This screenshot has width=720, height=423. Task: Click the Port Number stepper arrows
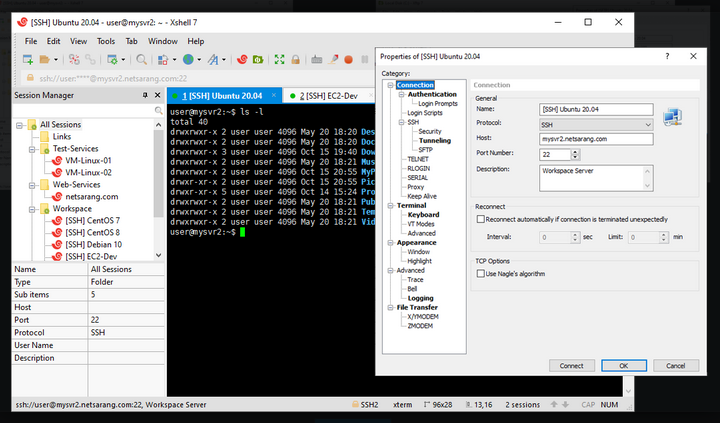pos(575,154)
